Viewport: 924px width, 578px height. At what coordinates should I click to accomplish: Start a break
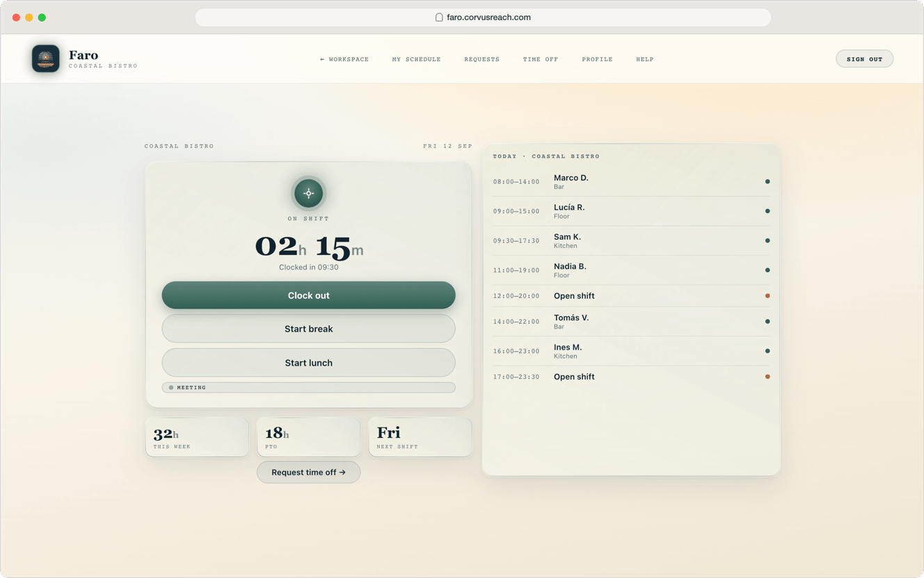[308, 329]
